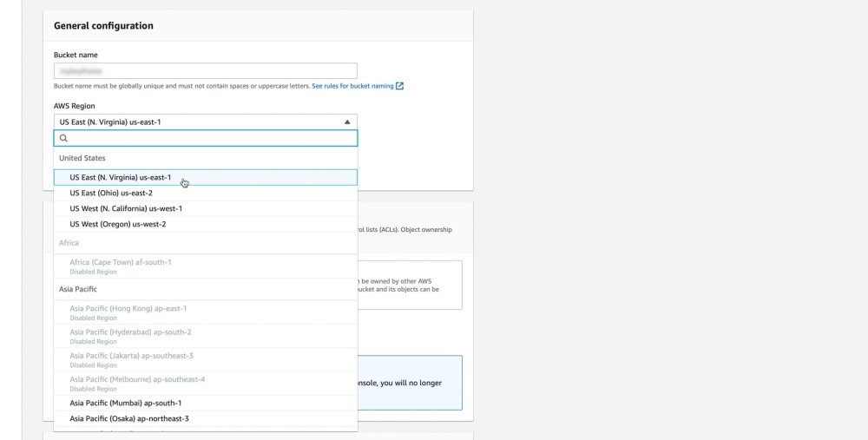Click the Asia Pacific group header
868x440 pixels.
[x=78, y=289]
